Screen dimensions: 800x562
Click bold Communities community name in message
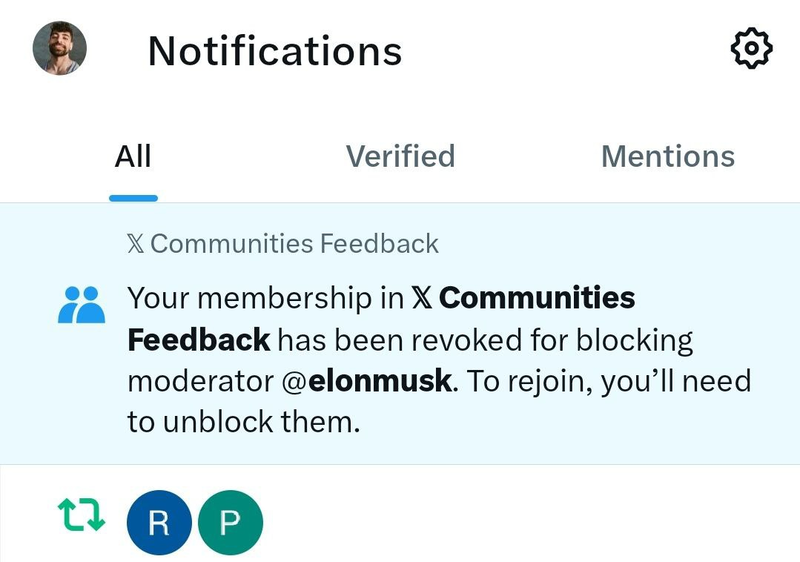[537, 298]
